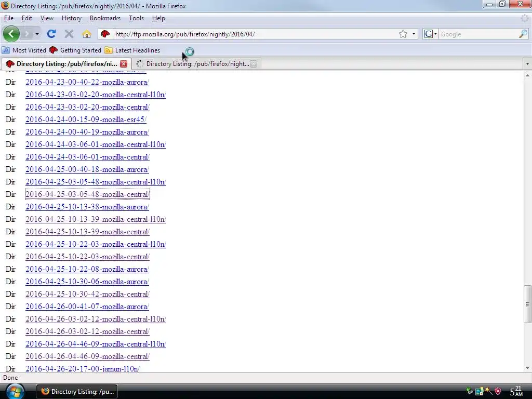
Task: Open 2016-04-26-04-46-09-mozilla-central-l10n link
Action: (x=96, y=344)
